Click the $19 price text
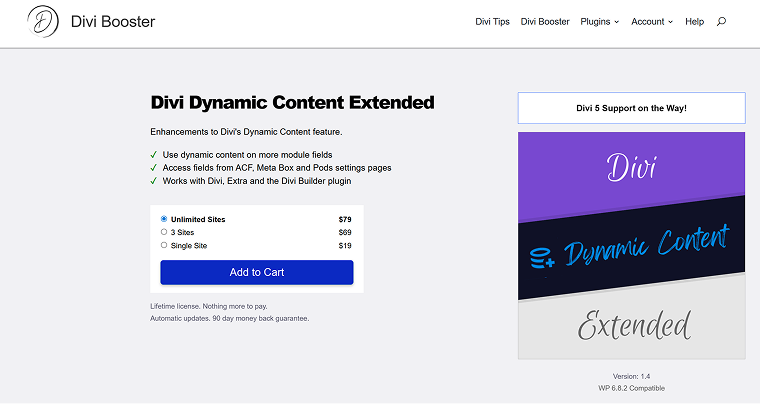 345,246
